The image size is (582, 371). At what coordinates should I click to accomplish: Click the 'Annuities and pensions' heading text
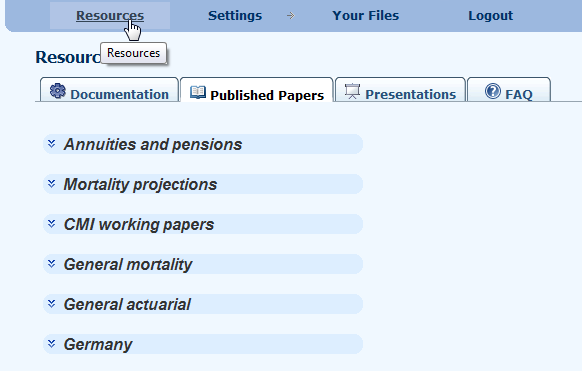(153, 144)
